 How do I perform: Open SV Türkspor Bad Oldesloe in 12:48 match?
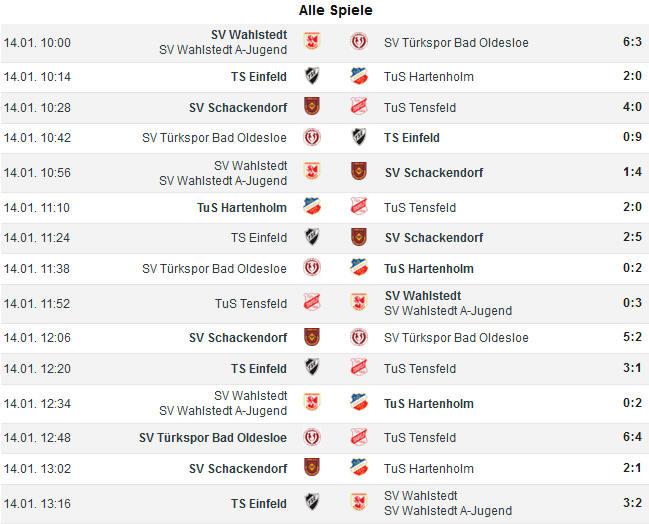click(x=213, y=437)
